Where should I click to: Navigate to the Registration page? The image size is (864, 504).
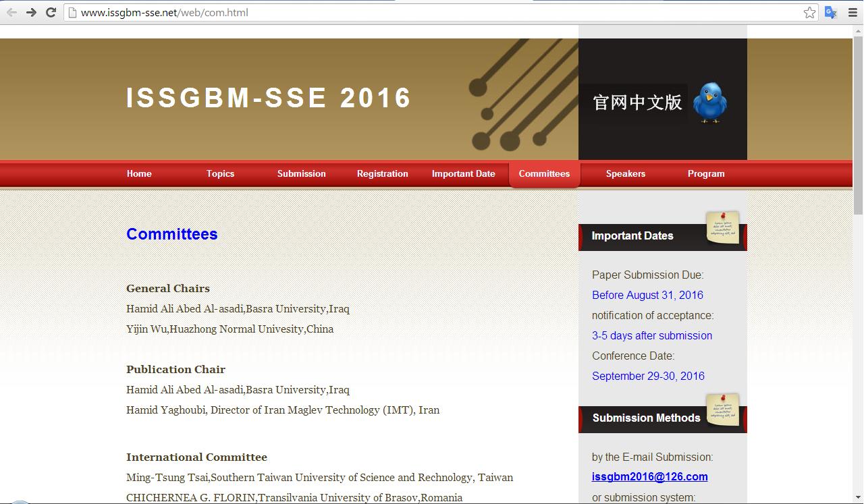coord(382,173)
